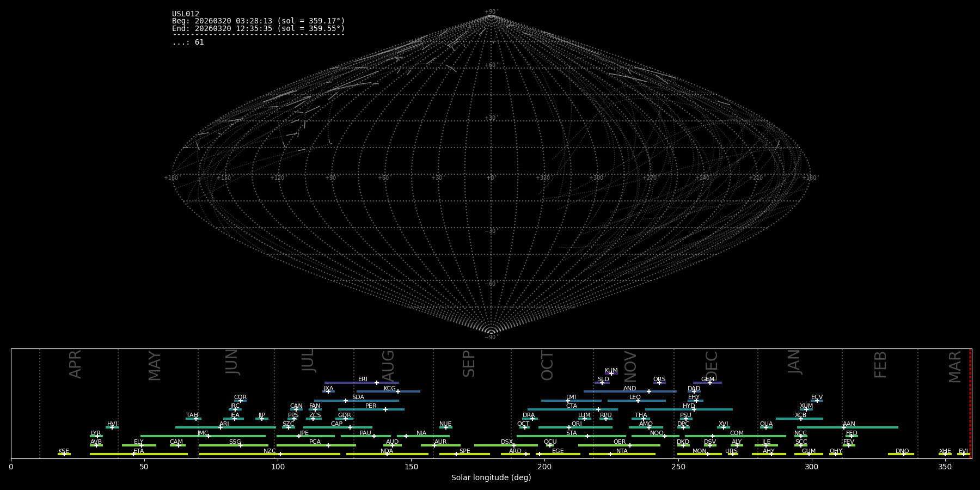Click the HYD shower label

click(689, 406)
